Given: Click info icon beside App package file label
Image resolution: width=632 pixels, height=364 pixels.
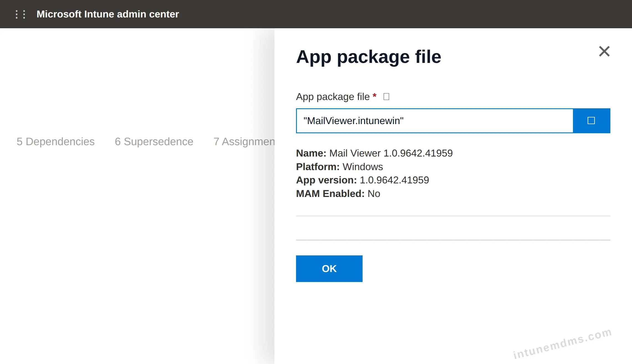Looking at the screenshot, I should (386, 97).
